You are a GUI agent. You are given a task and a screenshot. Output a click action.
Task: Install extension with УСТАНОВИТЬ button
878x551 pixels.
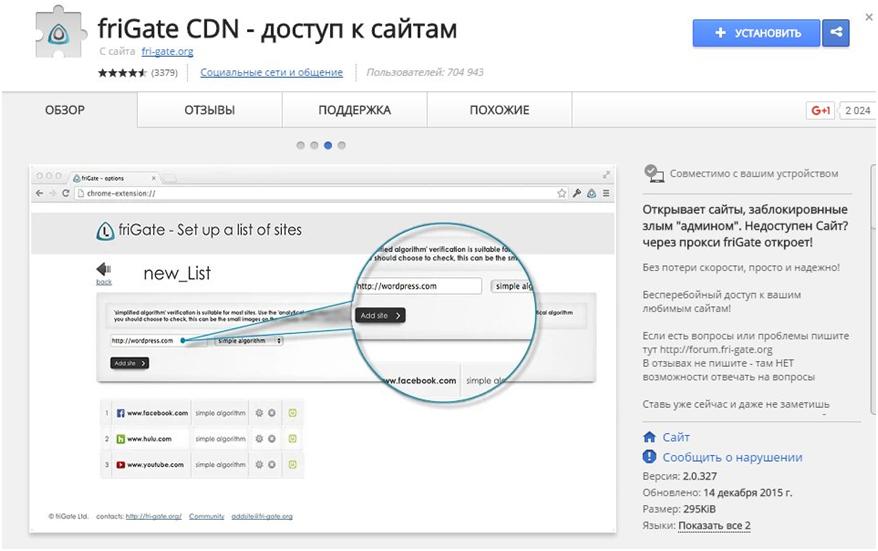pos(756,33)
